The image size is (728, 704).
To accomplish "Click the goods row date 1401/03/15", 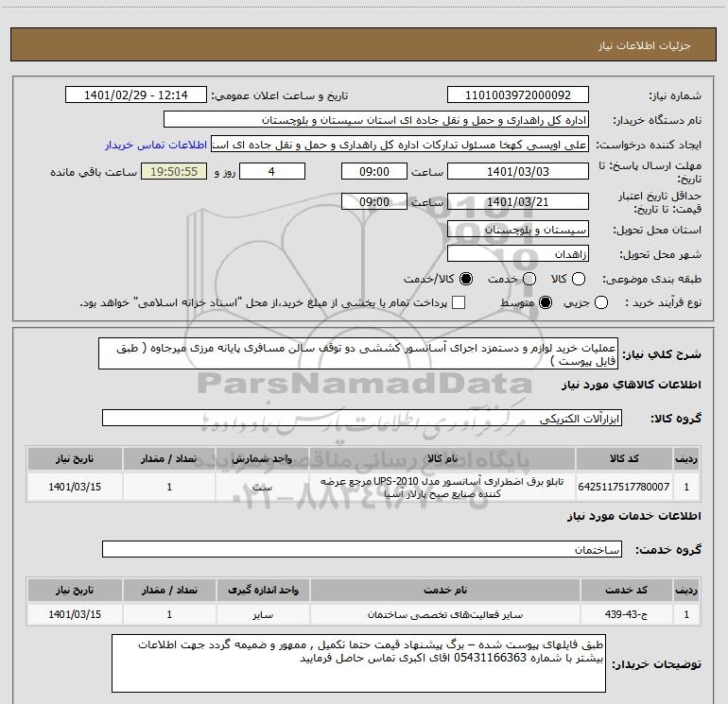I will coord(75,487).
